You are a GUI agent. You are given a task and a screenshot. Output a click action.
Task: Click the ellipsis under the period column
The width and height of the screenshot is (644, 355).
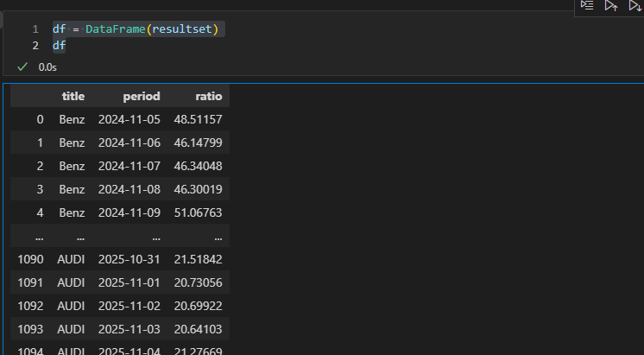point(156,237)
